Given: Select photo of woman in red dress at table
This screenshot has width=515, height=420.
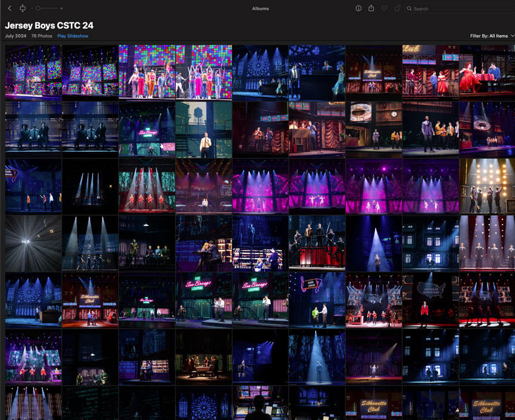Looking at the screenshot, I should (487, 73).
